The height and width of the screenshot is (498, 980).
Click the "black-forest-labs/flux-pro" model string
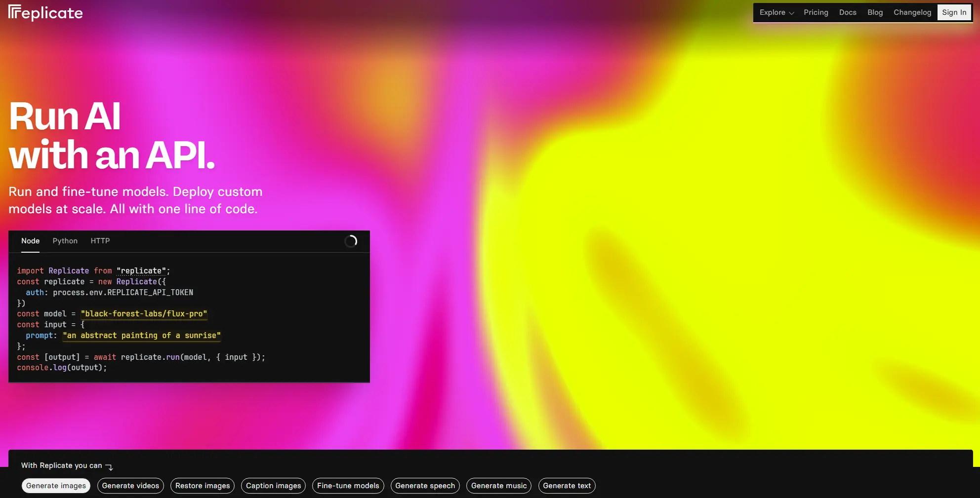click(144, 314)
